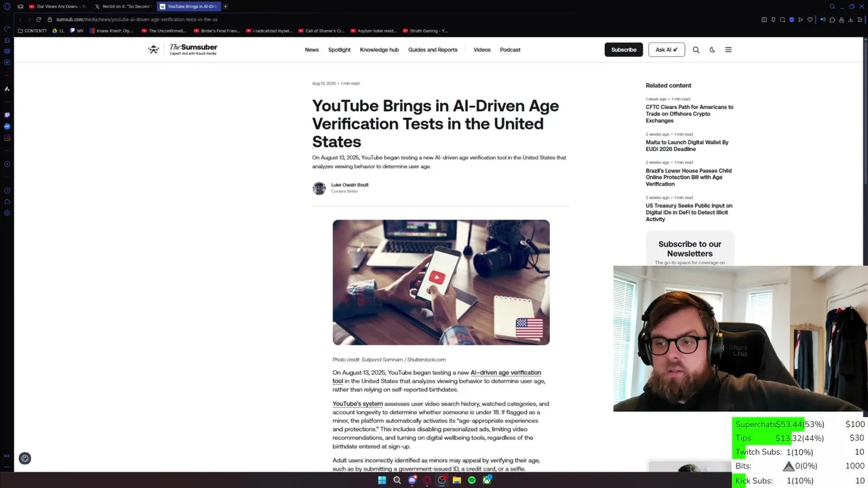Open 'The Unconfirmed' YouTube bookmark
Screen dimensions: 868x488
pos(163,30)
